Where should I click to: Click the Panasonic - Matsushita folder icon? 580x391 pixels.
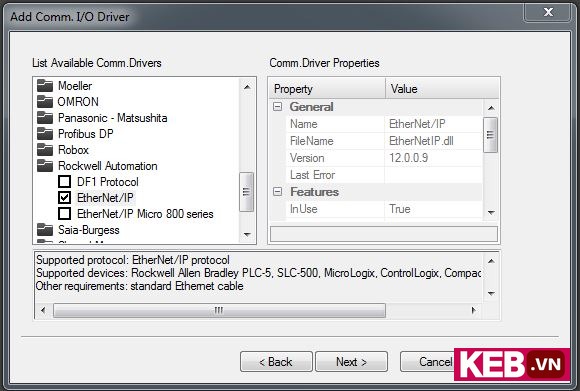pyautogui.click(x=45, y=118)
